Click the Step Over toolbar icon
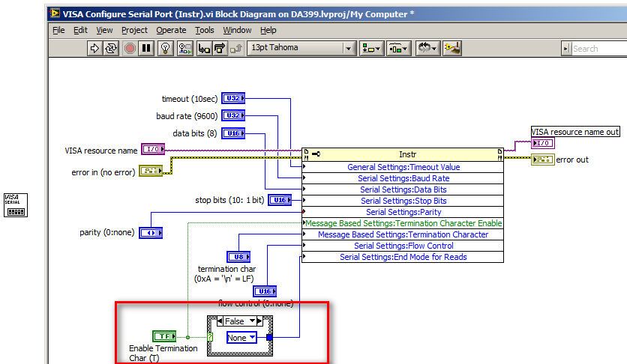This screenshot has height=364, width=627. coord(220,48)
